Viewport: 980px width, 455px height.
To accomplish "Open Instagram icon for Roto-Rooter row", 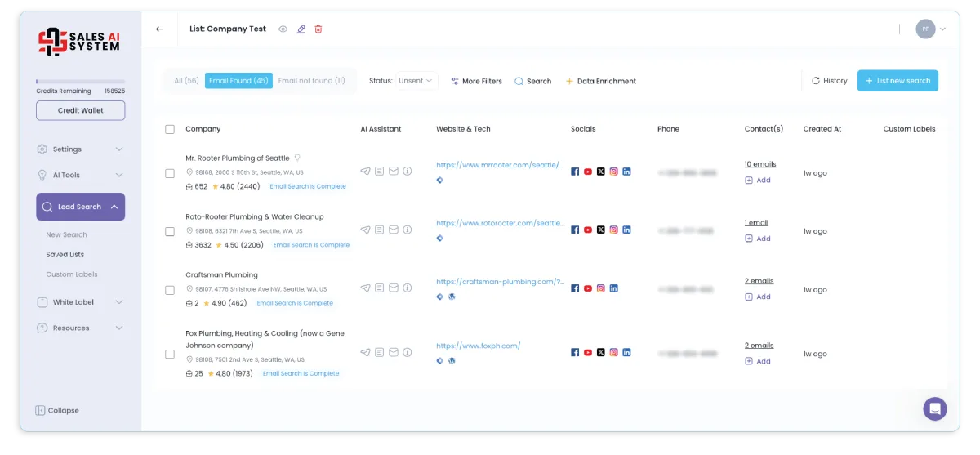I will (614, 230).
